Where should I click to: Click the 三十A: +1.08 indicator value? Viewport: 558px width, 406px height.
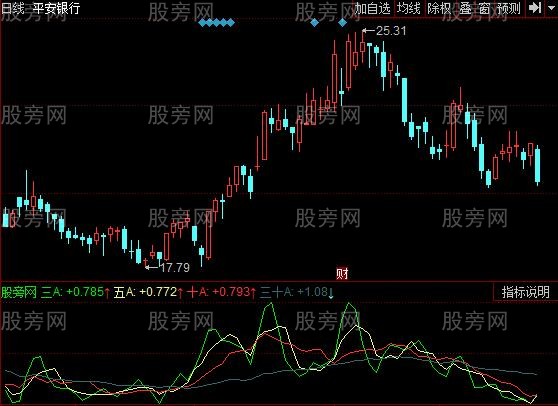(x=297, y=292)
